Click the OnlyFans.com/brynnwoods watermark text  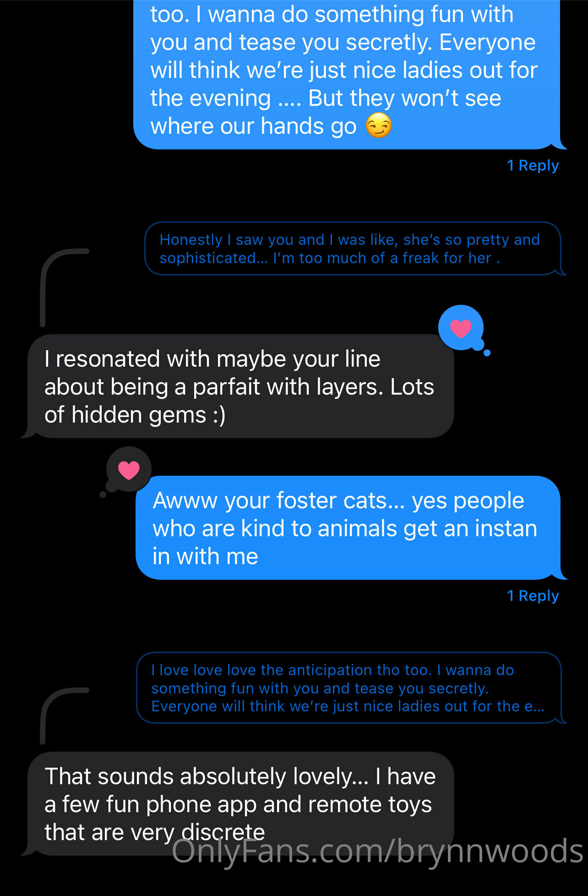(x=377, y=852)
